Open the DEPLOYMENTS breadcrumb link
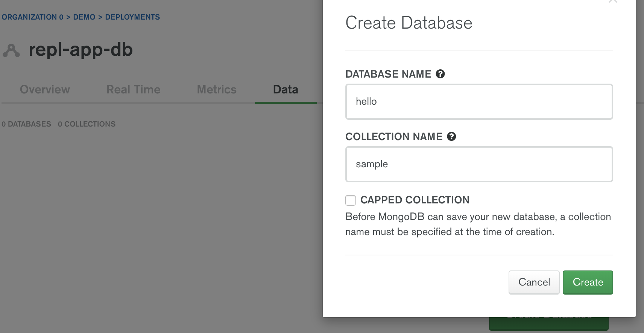This screenshot has width=644, height=333. (132, 17)
